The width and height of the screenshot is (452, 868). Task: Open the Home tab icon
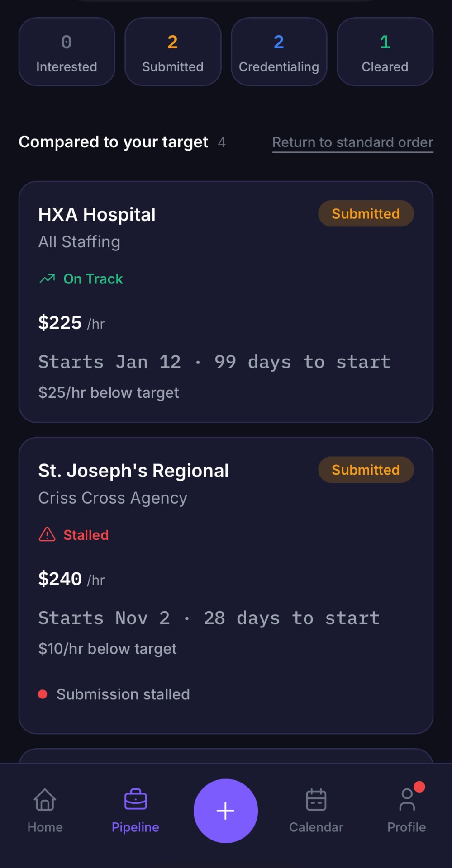[x=45, y=799]
